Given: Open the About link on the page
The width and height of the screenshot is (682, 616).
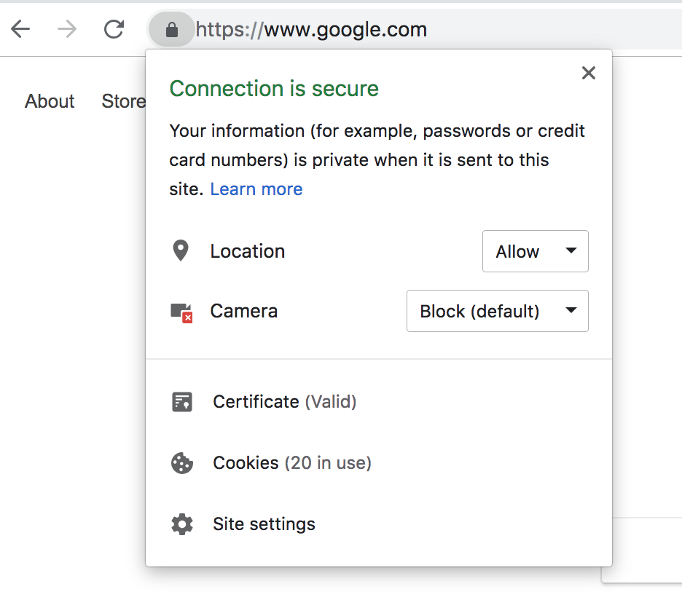Looking at the screenshot, I should pyautogui.click(x=50, y=101).
